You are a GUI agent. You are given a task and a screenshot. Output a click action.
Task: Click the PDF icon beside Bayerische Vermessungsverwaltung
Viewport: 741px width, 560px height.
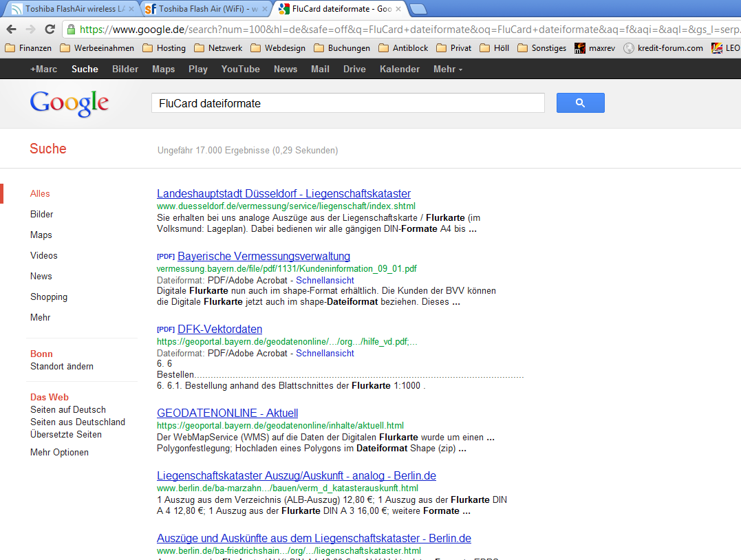(165, 256)
